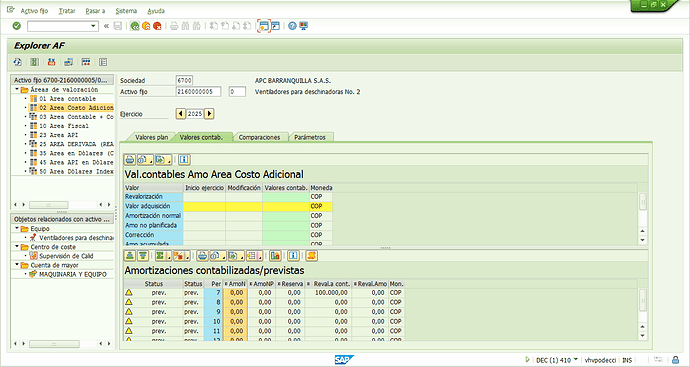This screenshot has width=690, height=367.
Task: Open Help via the question mark icon
Action: (292, 26)
